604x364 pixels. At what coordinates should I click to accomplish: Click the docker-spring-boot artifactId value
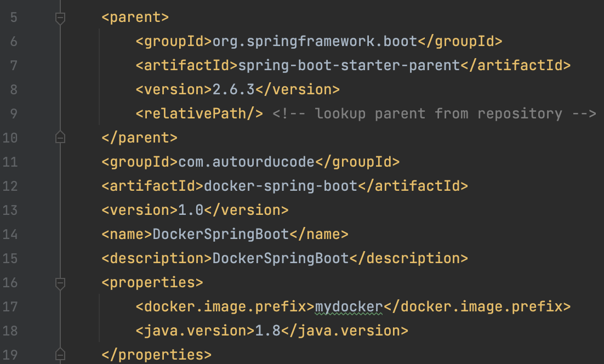coord(281,186)
